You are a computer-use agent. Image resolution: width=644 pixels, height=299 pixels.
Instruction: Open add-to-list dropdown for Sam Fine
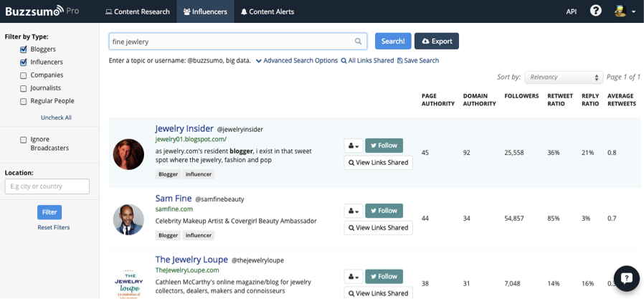354,211
